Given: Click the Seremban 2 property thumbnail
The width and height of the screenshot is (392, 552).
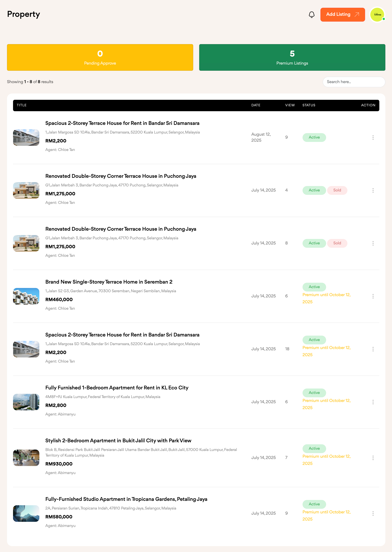Looking at the screenshot, I should pos(26,296).
